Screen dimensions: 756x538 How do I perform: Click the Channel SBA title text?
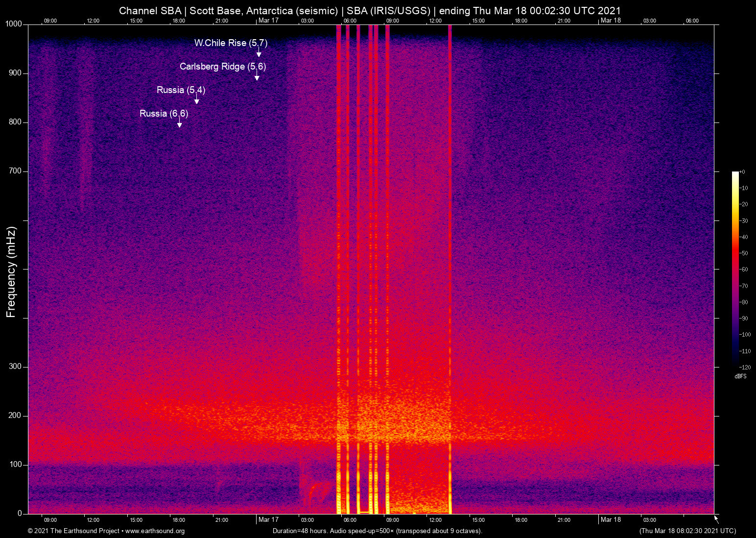[x=149, y=10]
